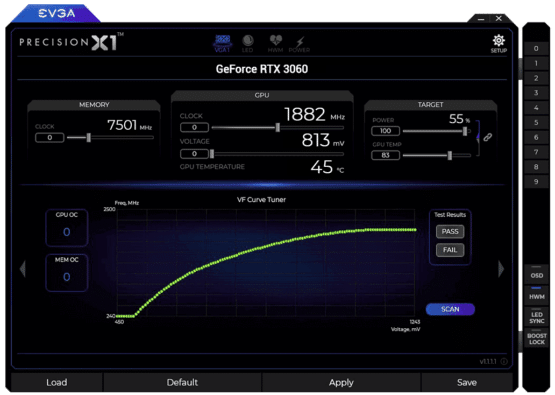Click the PASS test result indicator
555x395 pixels.
(450, 231)
